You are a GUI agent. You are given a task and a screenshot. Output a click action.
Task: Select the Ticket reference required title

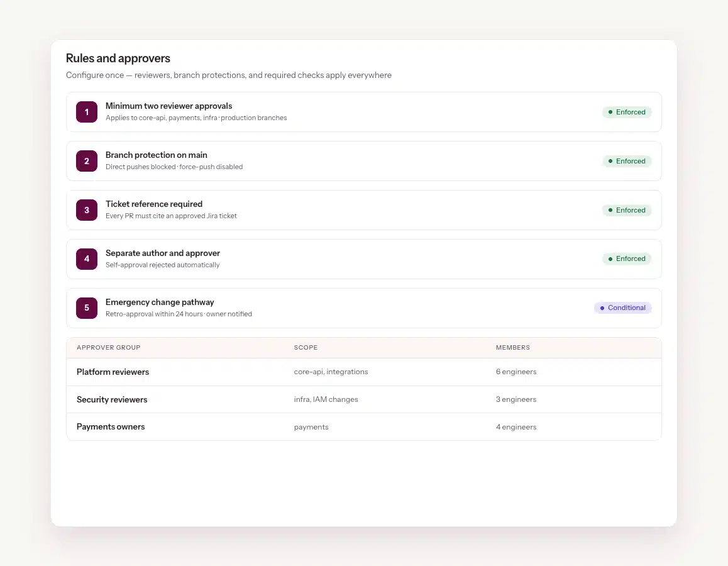point(153,204)
